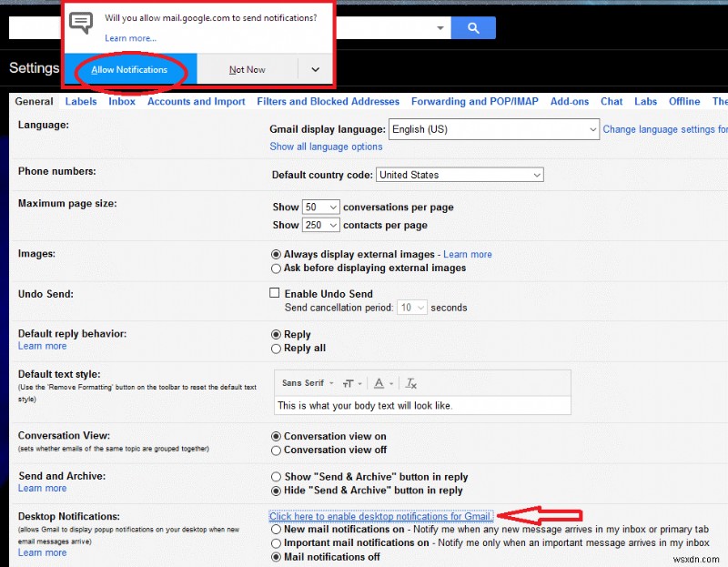Select the remove formatting (Tx) icon
Screen dimensions: 728x567
(409, 383)
